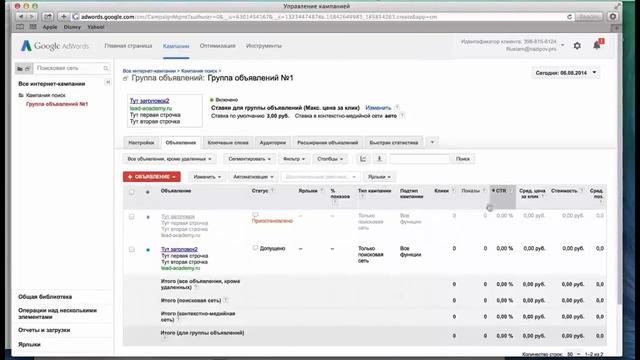Open the Оптимизация menu
This screenshot has height=360, width=640.
[218, 46]
